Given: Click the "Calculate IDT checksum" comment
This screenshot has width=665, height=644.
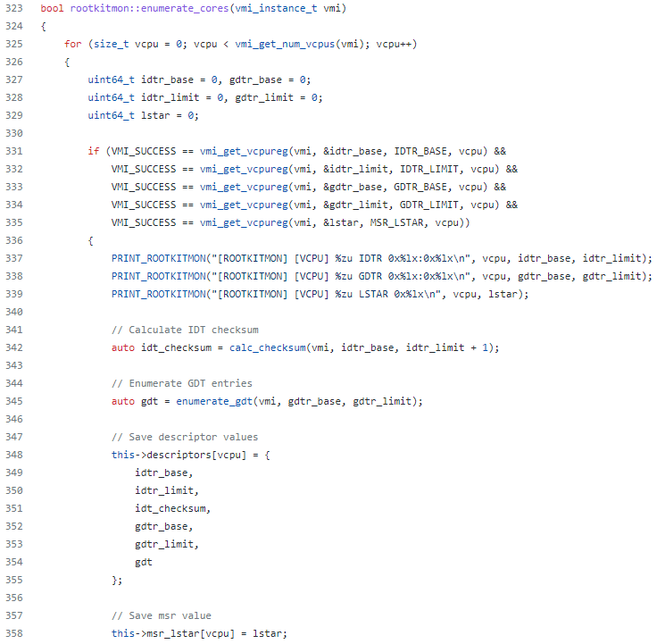Looking at the screenshot, I should click(181, 330).
